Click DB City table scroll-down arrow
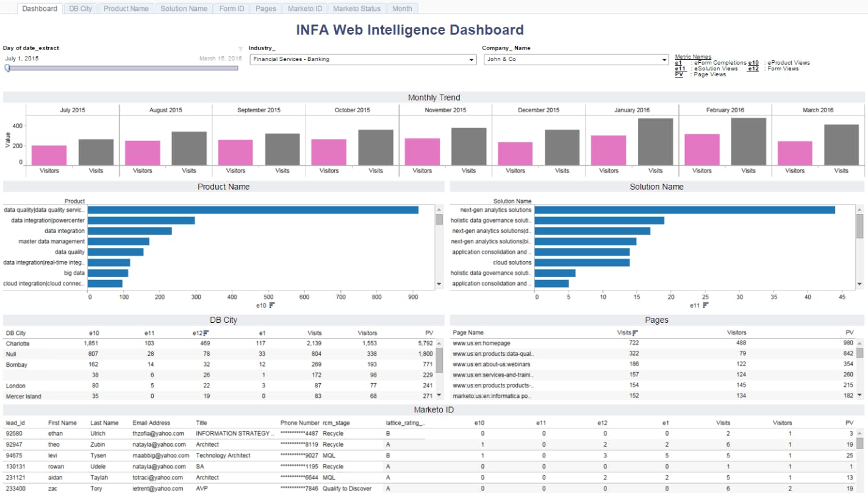This screenshot has width=868, height=493. (439, 395)
